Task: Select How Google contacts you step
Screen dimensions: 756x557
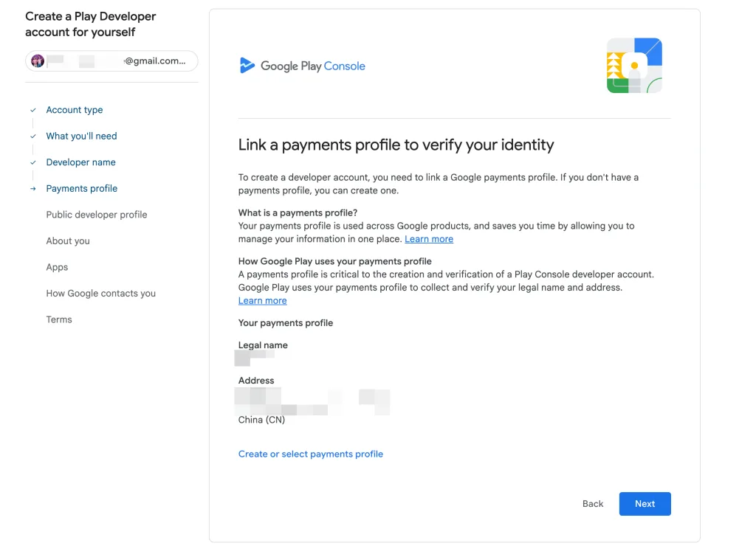Action: (x=101, y=294)
